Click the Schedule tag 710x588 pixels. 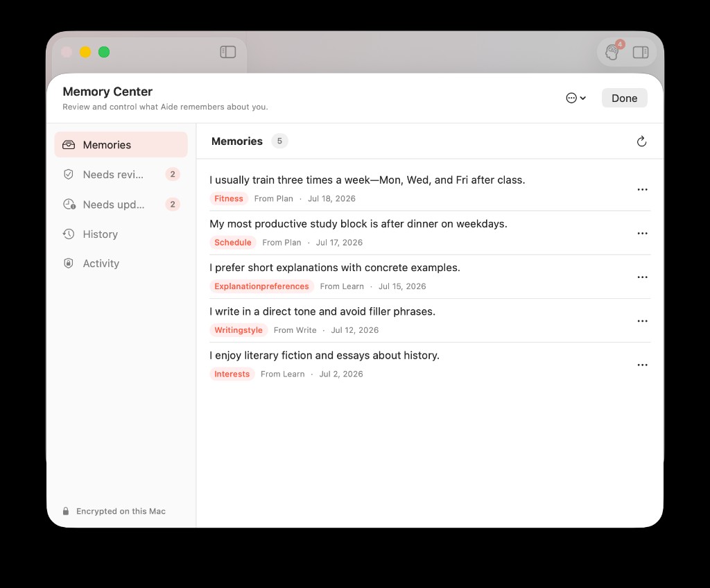[x=233, y=243]
